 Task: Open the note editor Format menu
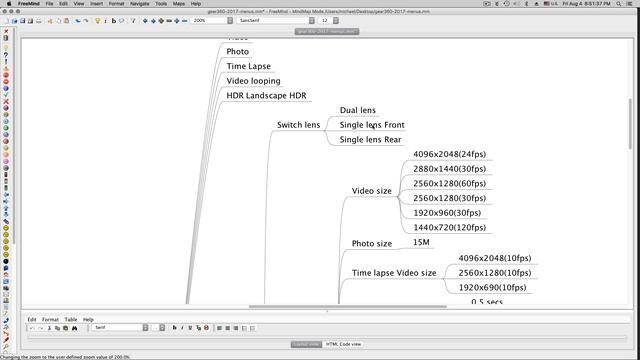50,320
